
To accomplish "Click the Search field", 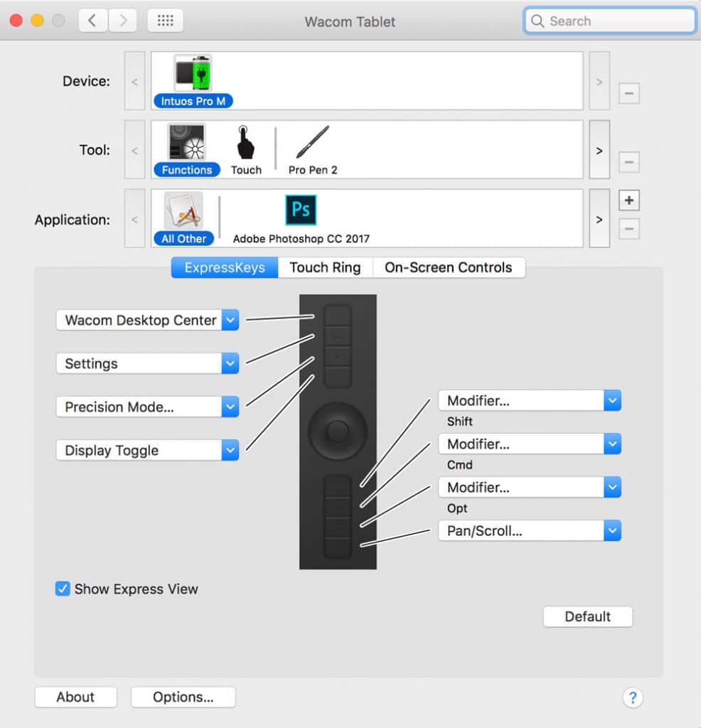I will 609,21.
